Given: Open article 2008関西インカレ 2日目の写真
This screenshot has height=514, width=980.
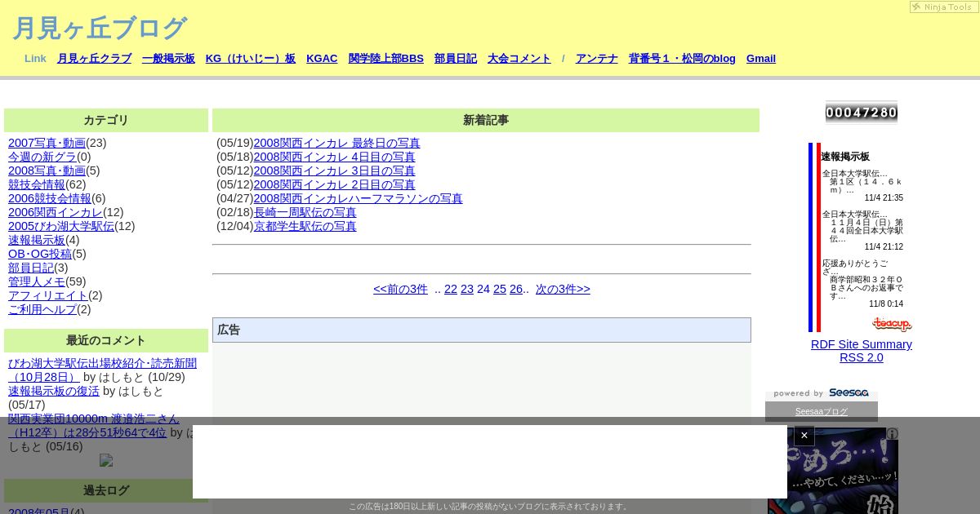Looking at the screenshot, I should [x=334, y=184].
